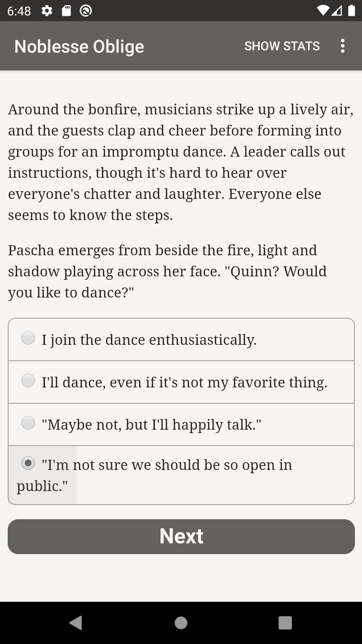The image size is (362, 644).
Task: Tap the battery icon in status bar
Action: [351, 11]
